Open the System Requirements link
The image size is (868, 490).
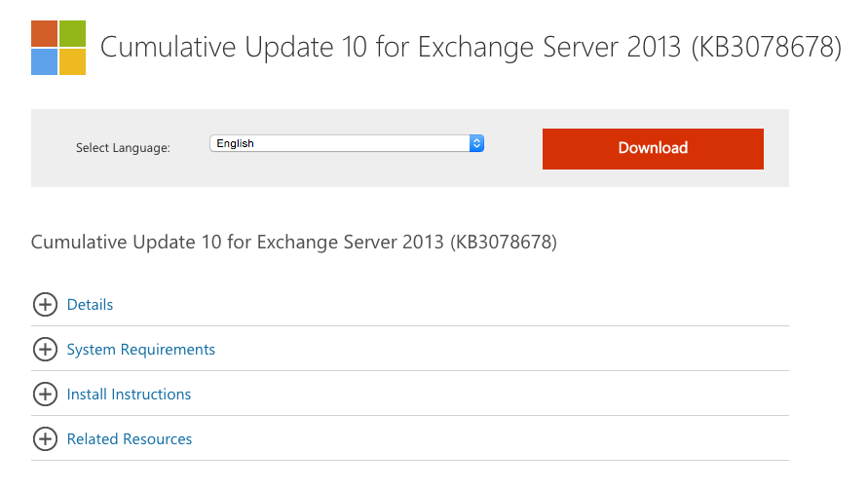click(140, 350)
